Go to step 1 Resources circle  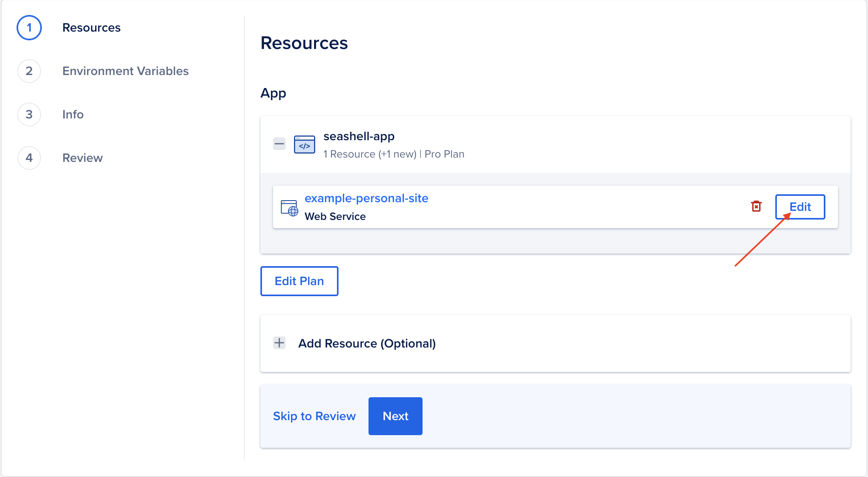point(29,28)
